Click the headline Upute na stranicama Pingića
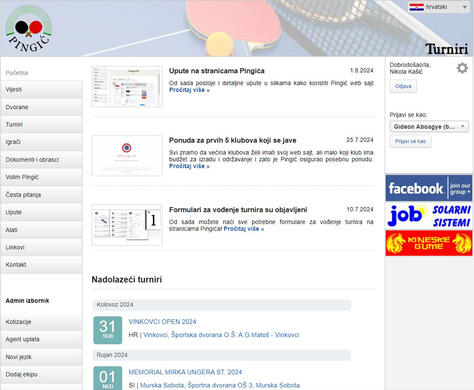This screenshot has height=390, width=474. (217, 71)
